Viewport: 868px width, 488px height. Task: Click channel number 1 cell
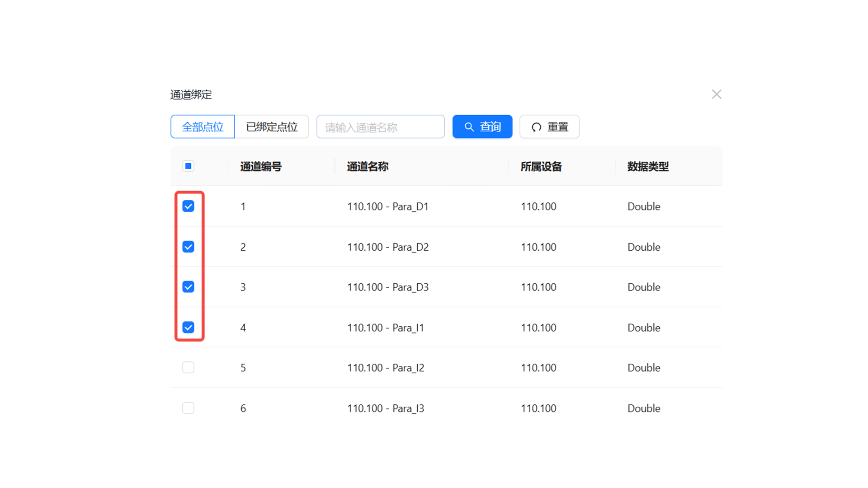[x=243, y=207]
